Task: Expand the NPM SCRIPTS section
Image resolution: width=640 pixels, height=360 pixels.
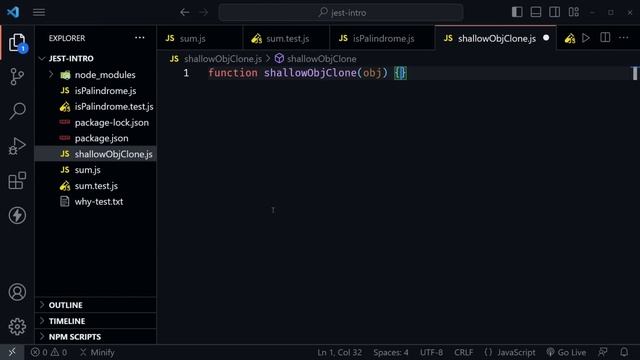Action: 96,337
